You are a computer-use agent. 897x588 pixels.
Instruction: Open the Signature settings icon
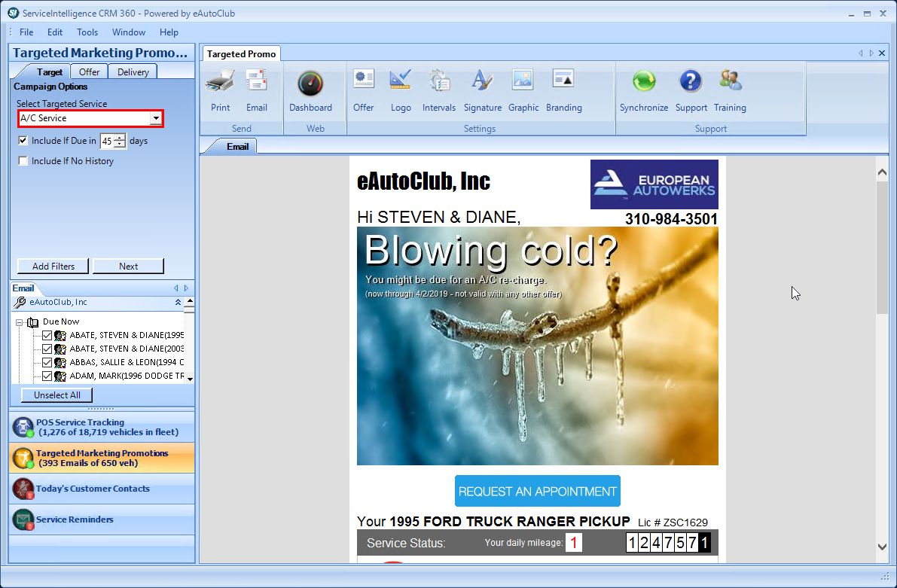point(482,80)
